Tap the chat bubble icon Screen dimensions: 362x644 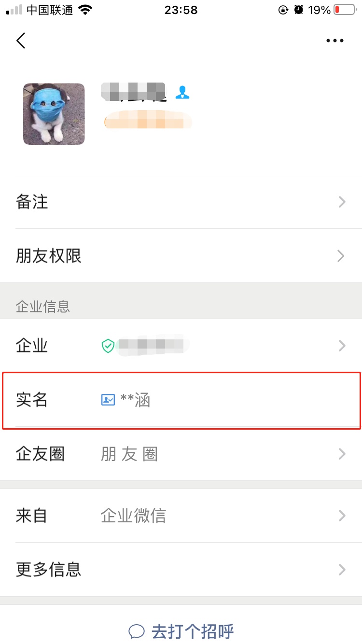137,631
